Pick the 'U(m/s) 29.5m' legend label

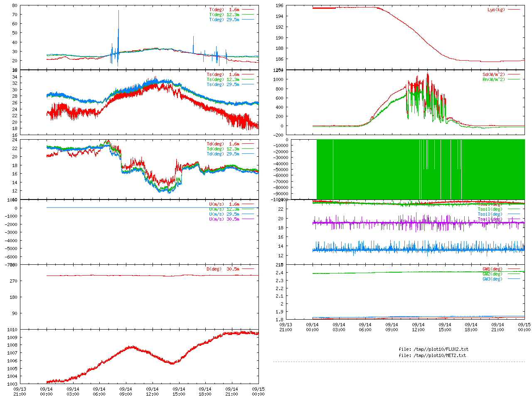[224, 214]
